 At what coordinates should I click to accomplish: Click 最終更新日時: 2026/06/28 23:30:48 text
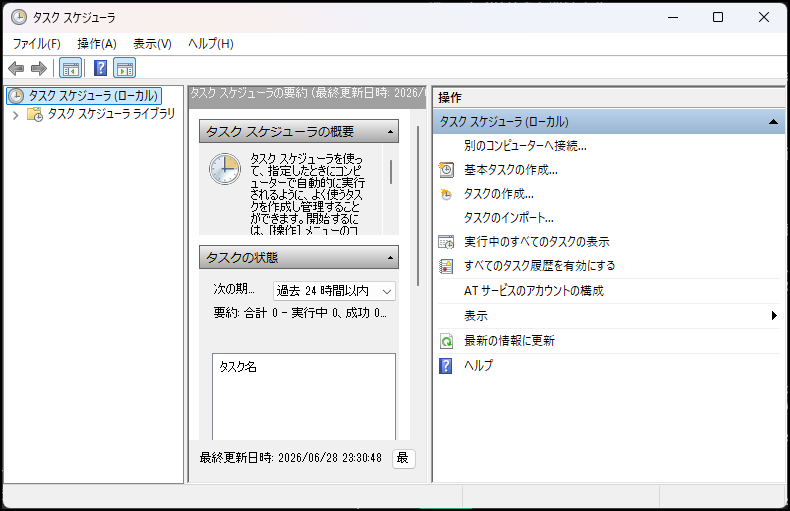pyautogui.click(x=290, y=458)
